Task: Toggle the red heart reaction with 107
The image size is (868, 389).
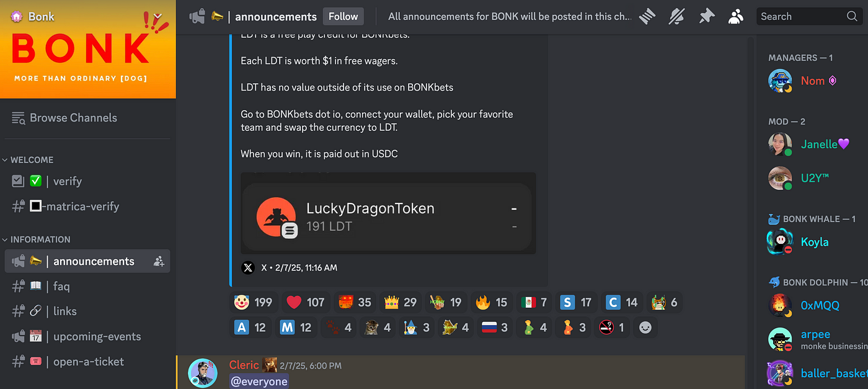Action: [x=305, y=302]
